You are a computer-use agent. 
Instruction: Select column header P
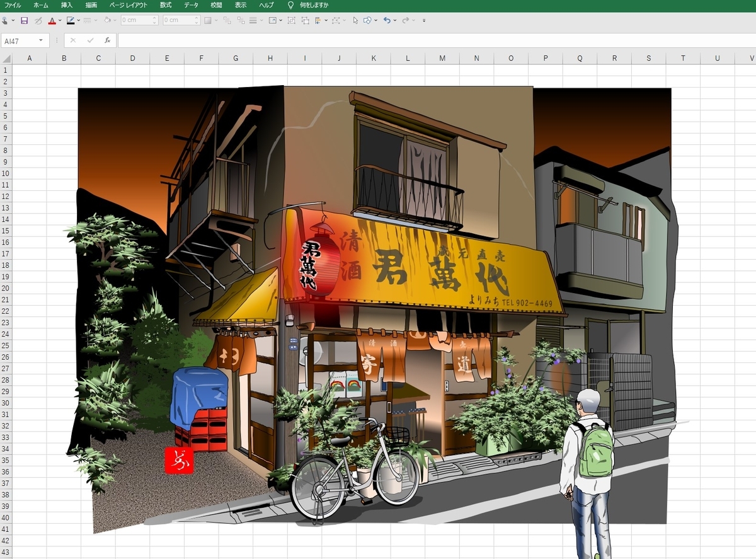click(x=545, y=58)
